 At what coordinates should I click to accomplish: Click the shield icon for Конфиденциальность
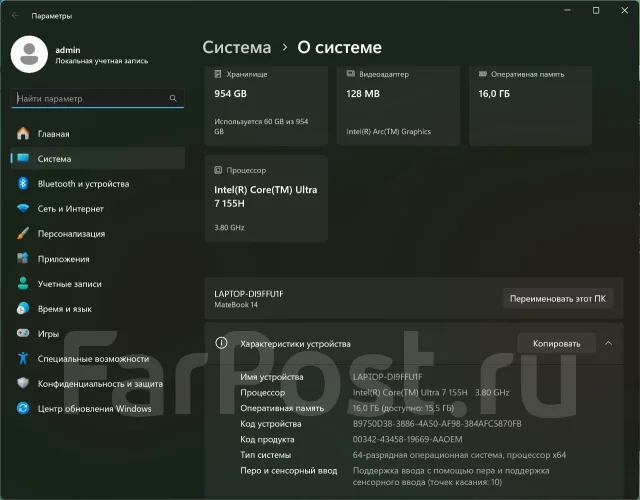point(23,383)
